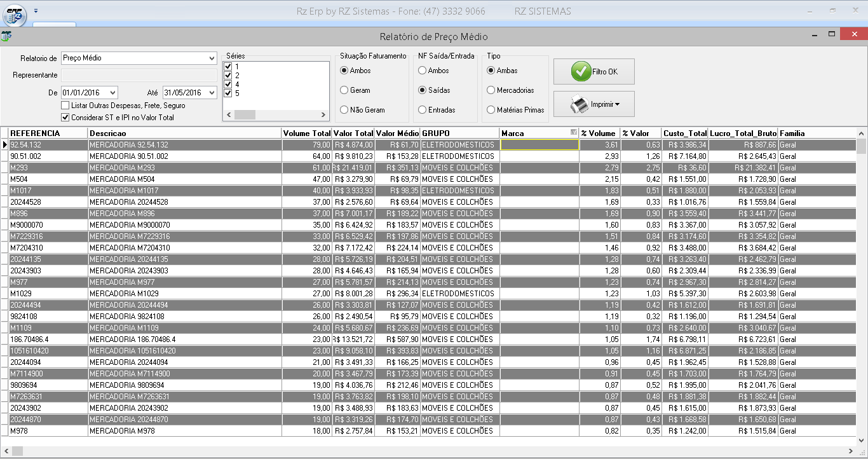Click the green checkmark Filtro OK button

593,72
